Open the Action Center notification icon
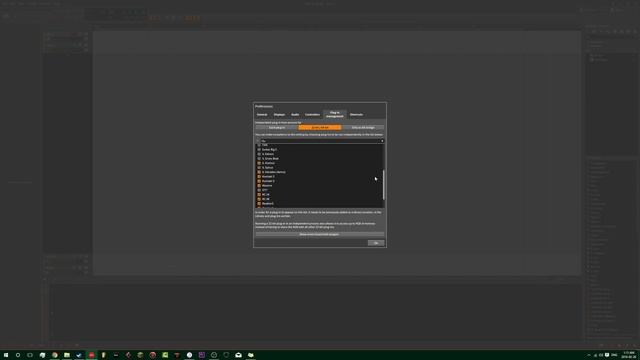The image size is (640, 360). click(x=607, y=355)
